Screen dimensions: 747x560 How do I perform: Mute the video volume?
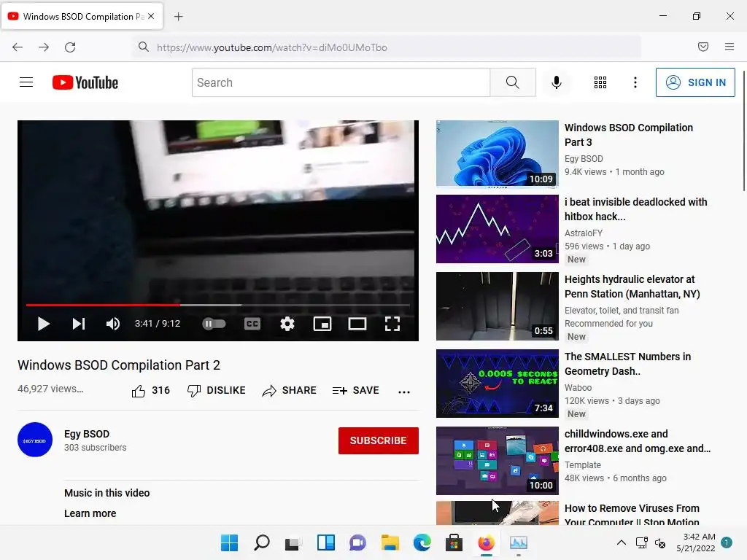point(113,324)
